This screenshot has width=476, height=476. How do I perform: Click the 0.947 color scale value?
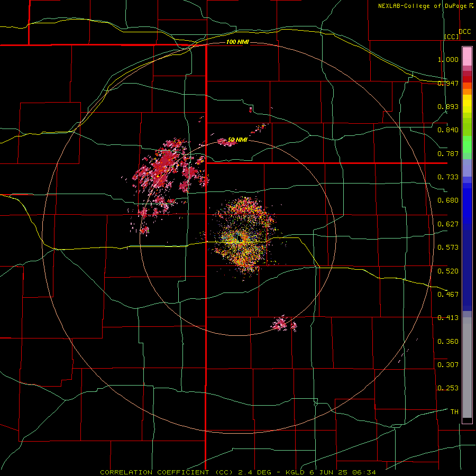448,83
